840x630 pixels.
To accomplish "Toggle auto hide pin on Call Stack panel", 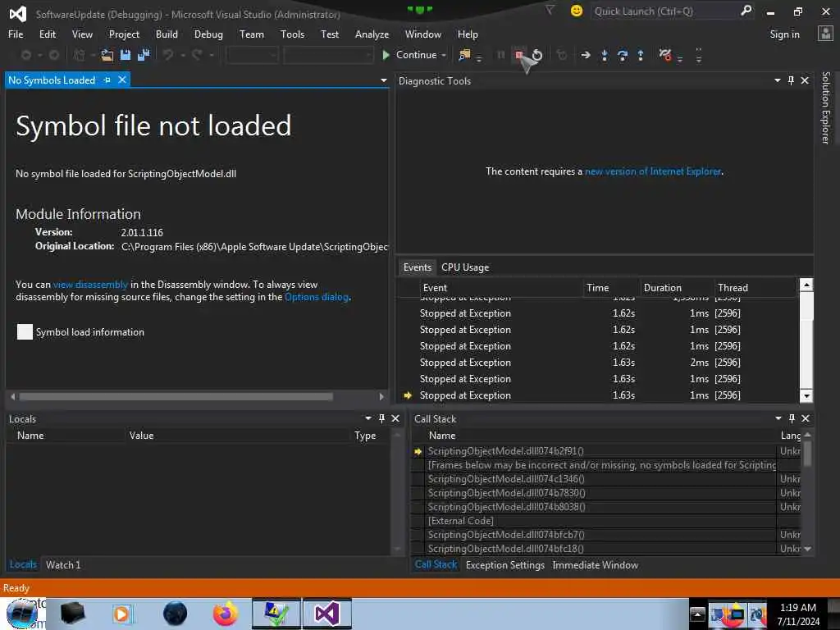I will click(792, 418).
